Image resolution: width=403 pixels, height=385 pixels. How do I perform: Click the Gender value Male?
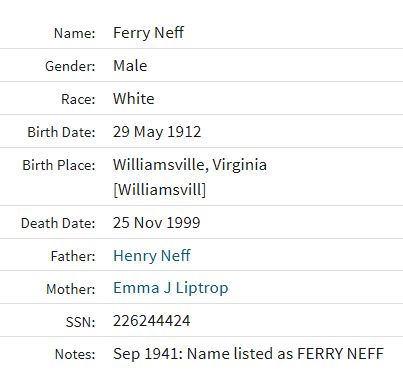point(130,66)
